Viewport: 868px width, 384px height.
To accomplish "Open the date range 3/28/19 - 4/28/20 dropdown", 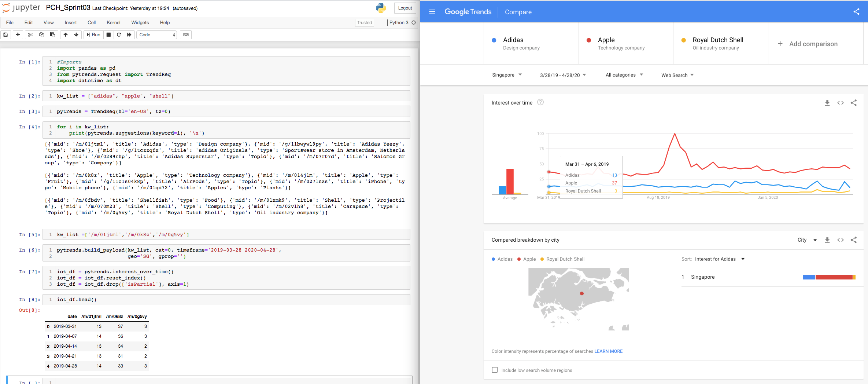I will point(563,75).
